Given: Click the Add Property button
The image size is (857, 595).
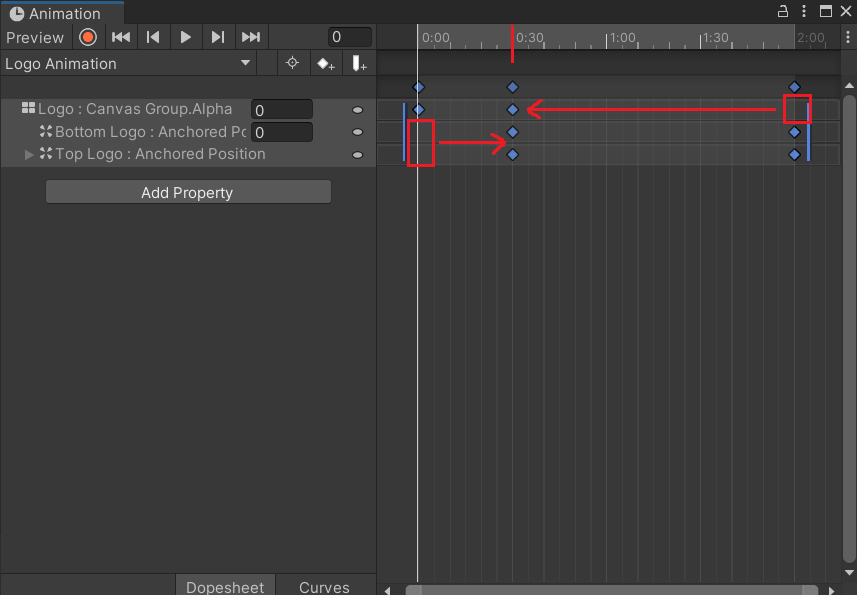Looking at the screenshot, I should point(188,192).
